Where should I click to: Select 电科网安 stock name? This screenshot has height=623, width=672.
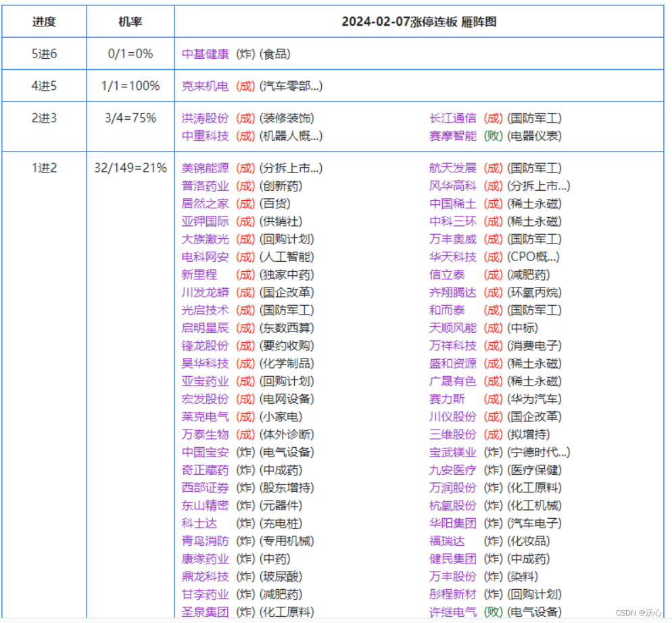(206, 257)
